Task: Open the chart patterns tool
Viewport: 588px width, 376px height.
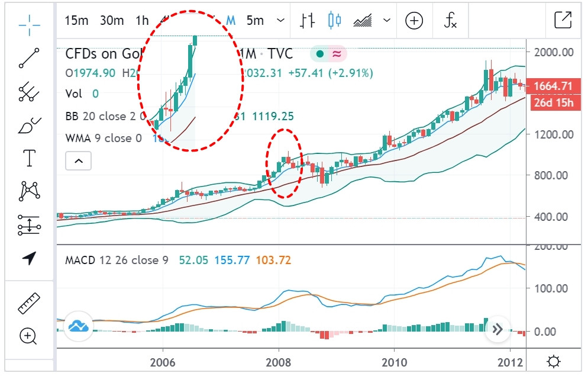Action: point(28,191)
